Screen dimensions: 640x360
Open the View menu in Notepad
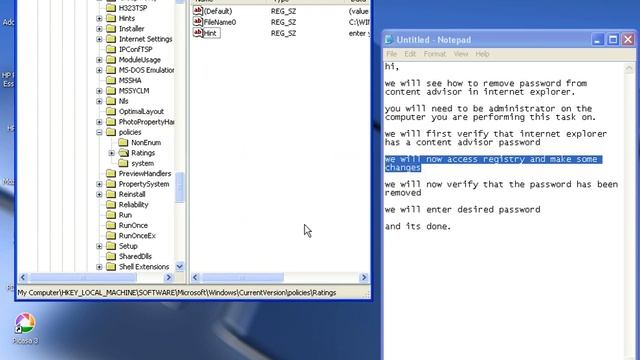461,54
